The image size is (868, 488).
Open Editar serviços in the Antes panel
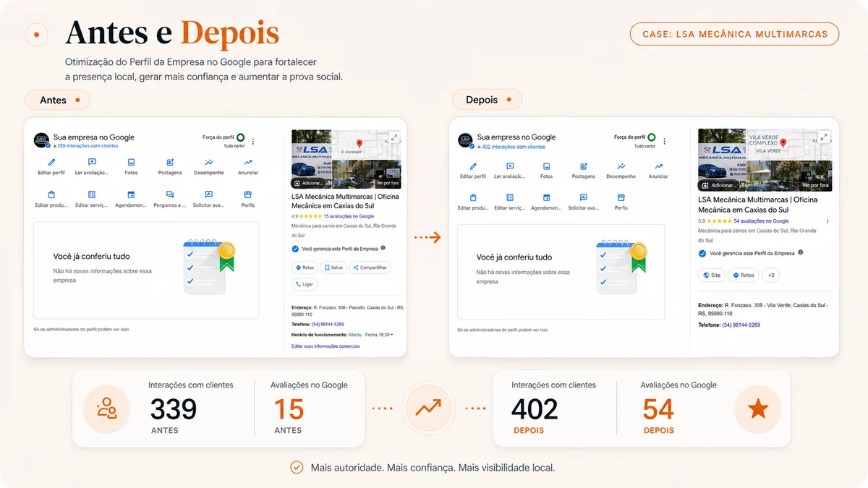pyautogui.click(x=92, y=199)
